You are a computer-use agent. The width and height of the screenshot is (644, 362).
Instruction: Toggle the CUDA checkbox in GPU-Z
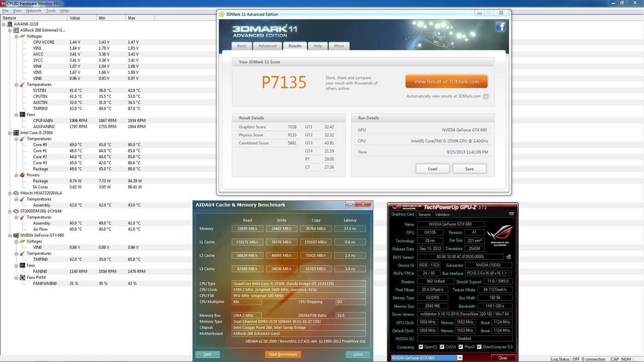pos(442,347)
